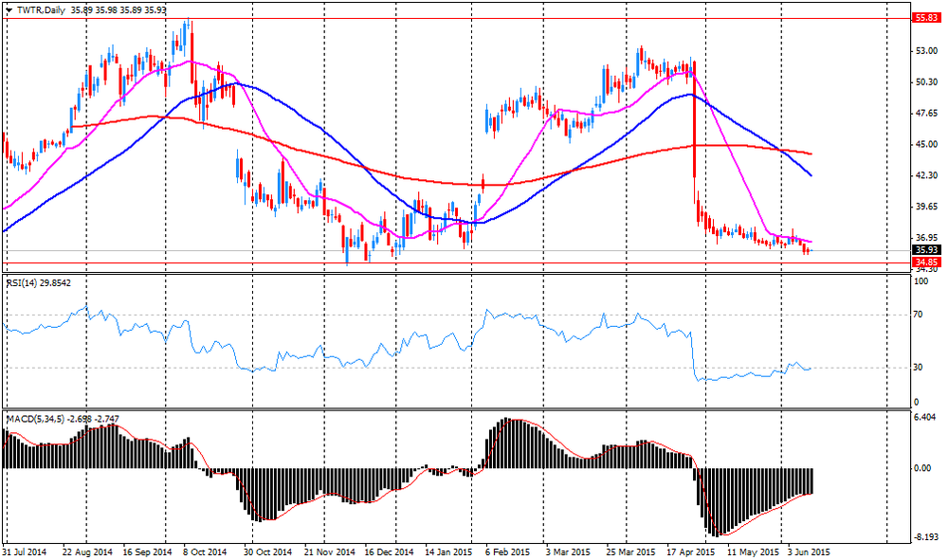Select the 45.00 price axis value
The width and height of the screenshot is (948, 560).
(927, 144)
